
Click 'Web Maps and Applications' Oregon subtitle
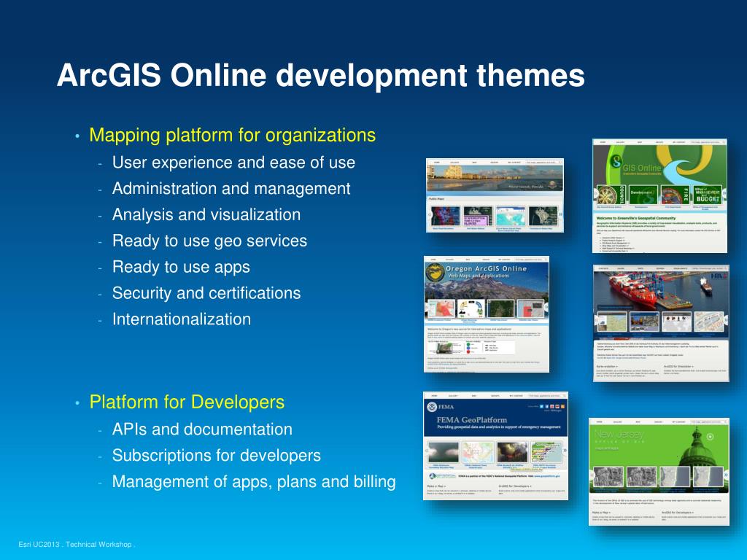tap(479, 276)
